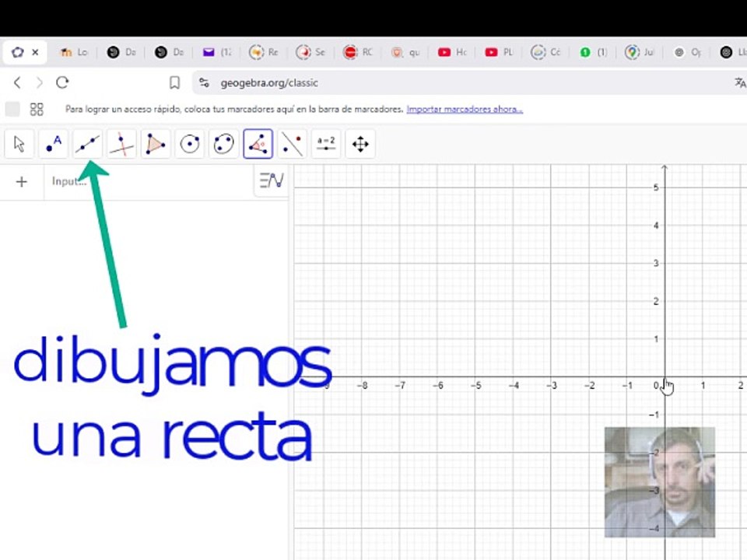Open the Maps 'Ju' tab
Viewport: 747px width, 560px height.
point(640,52)
